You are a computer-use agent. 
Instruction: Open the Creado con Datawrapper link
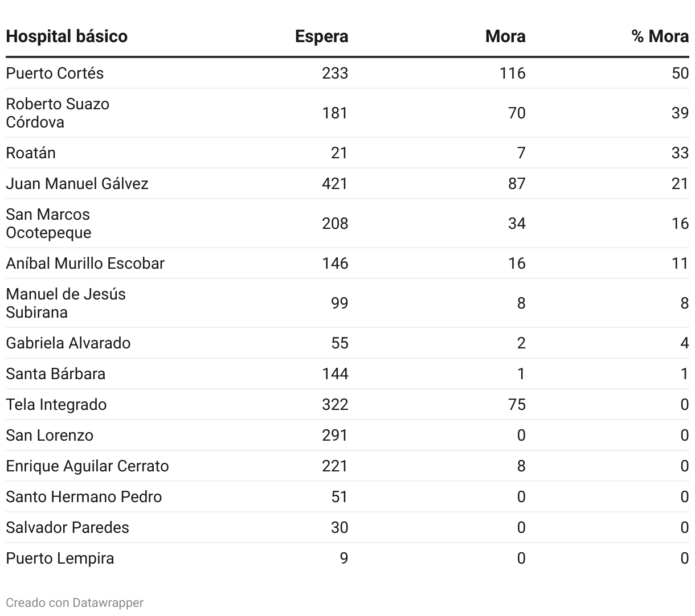point(75,602)
